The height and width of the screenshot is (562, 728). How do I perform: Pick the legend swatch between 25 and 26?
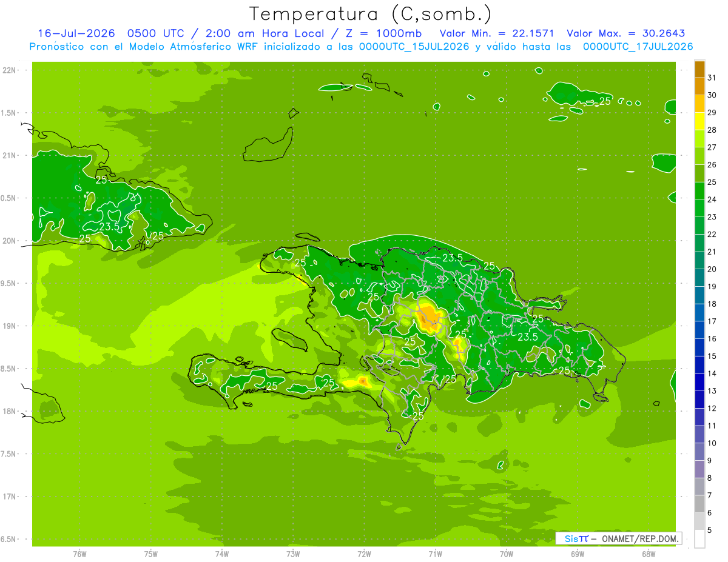699,173
